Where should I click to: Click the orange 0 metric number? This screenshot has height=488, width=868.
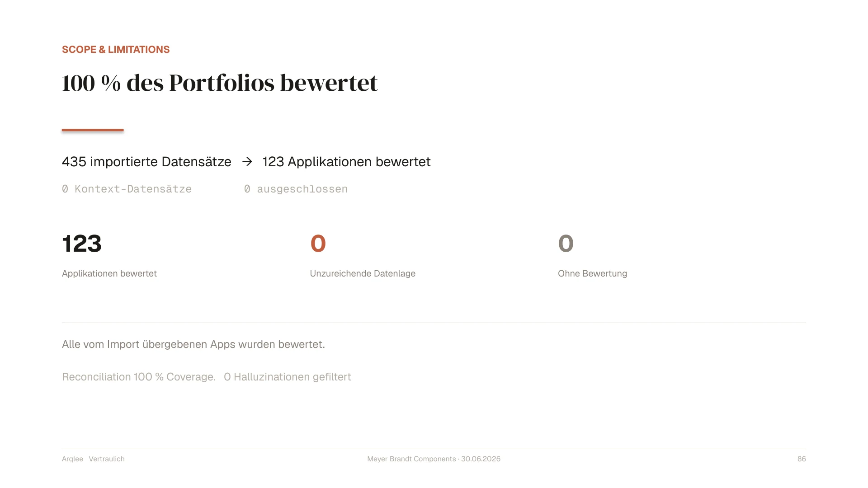point(318,244)
